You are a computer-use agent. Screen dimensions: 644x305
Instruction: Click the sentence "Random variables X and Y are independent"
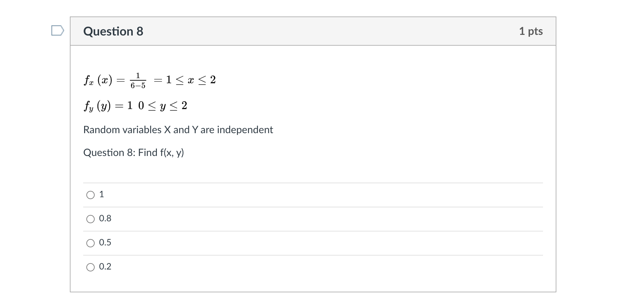tap(178, 130)
